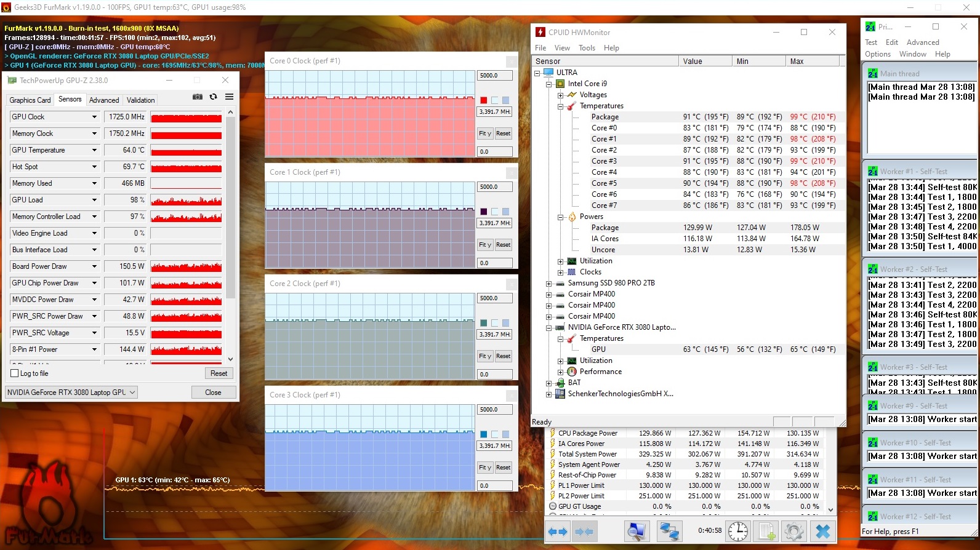Click the GPU-Z title bar chip icon
Image resolution: width=980 pixels, height=550 pixels.
tap(12, 80)
